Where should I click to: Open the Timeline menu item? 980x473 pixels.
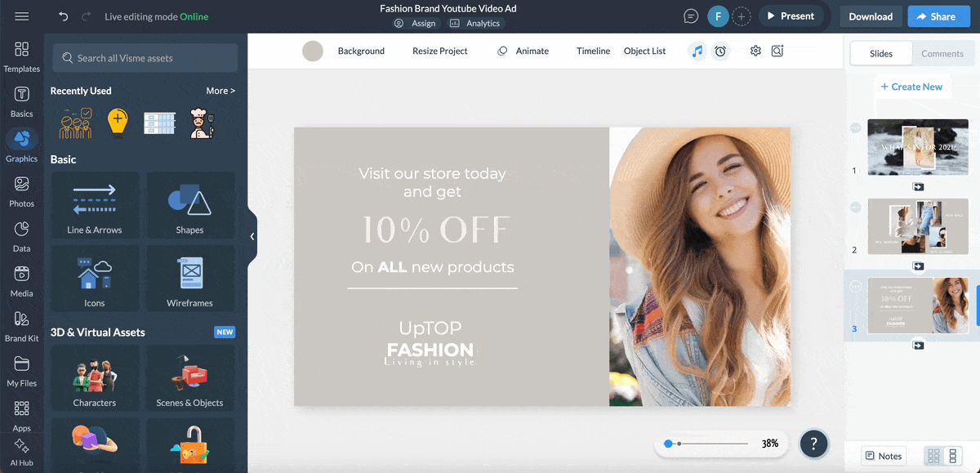point(593,51)
